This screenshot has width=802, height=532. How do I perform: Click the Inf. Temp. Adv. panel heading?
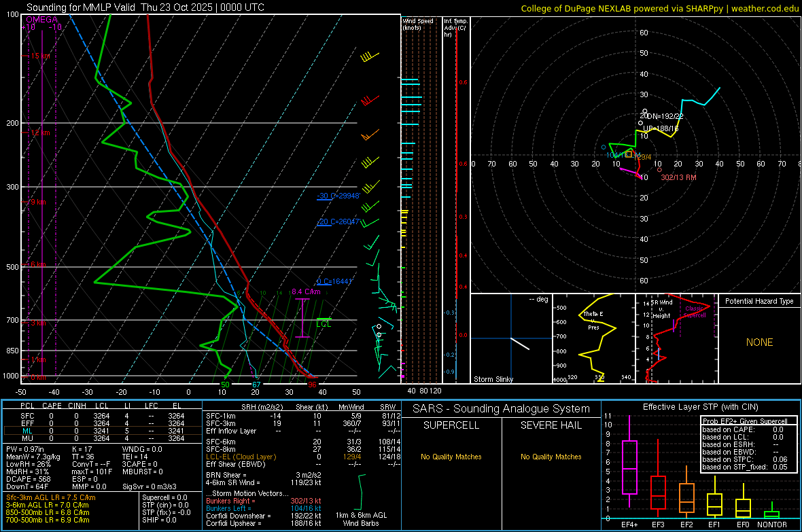(455, 28)
